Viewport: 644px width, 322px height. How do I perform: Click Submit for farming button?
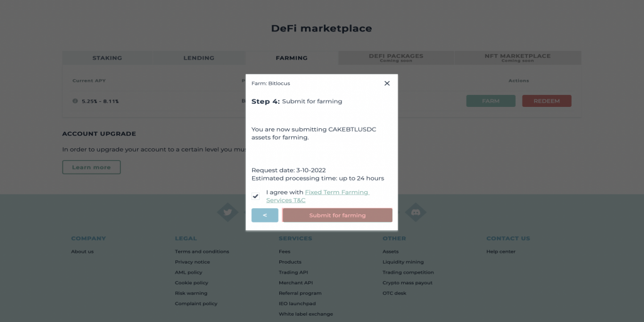(x=337, y=215)
